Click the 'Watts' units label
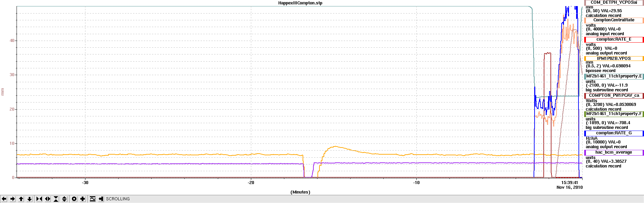 click(591, 101)
